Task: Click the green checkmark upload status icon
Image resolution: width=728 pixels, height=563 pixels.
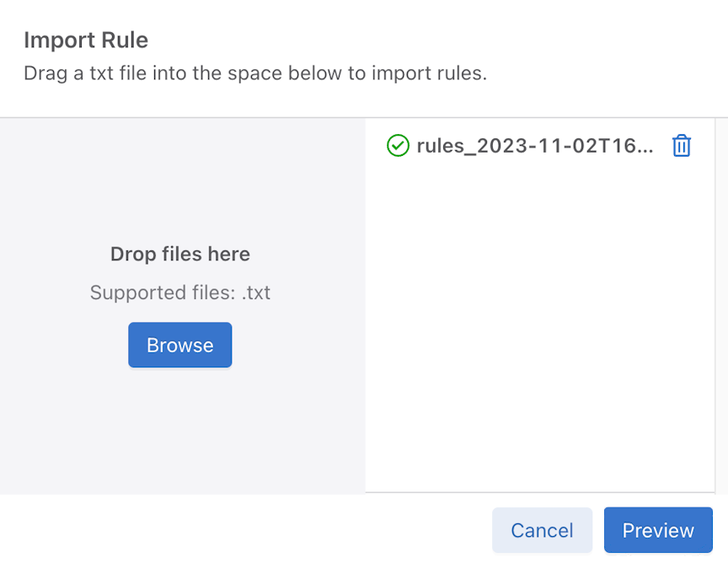Action: [x=398, y=146]
